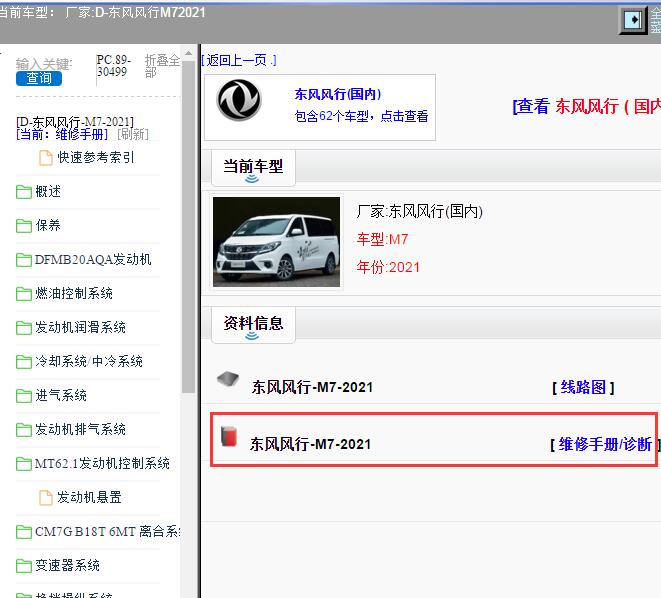Open 东风风行(国内) brand link
Image resolution: width=661 pixels, height=598 pixels.
click(x=338, y=94)
